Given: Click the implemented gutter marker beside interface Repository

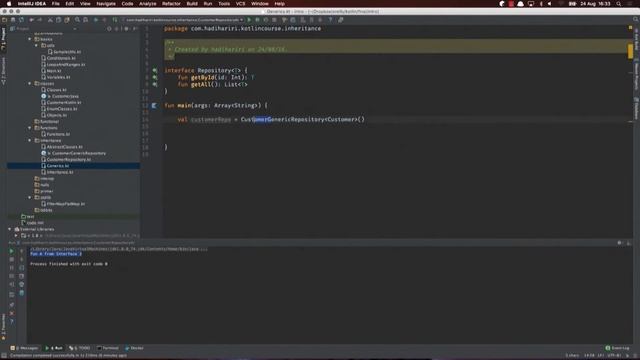Looking at the screenshot, I should point(155,71).
